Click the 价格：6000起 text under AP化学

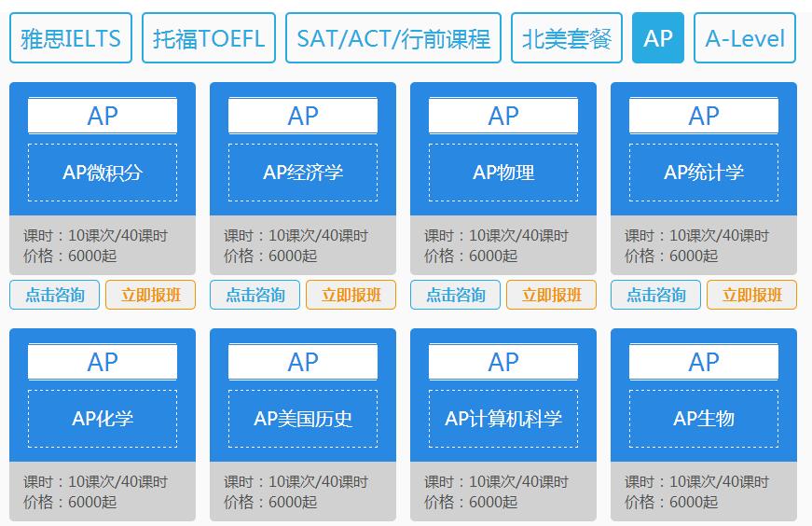[70, 502]
